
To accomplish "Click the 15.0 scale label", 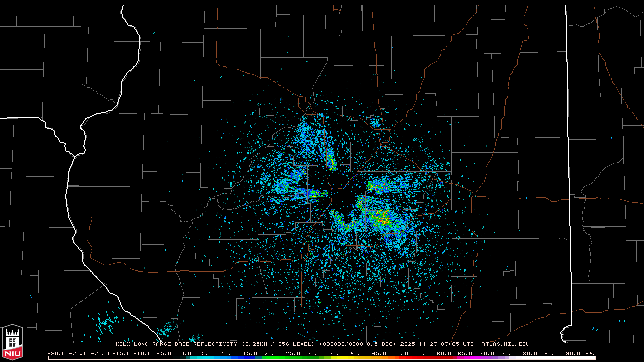I will click(x=250, y=353).
